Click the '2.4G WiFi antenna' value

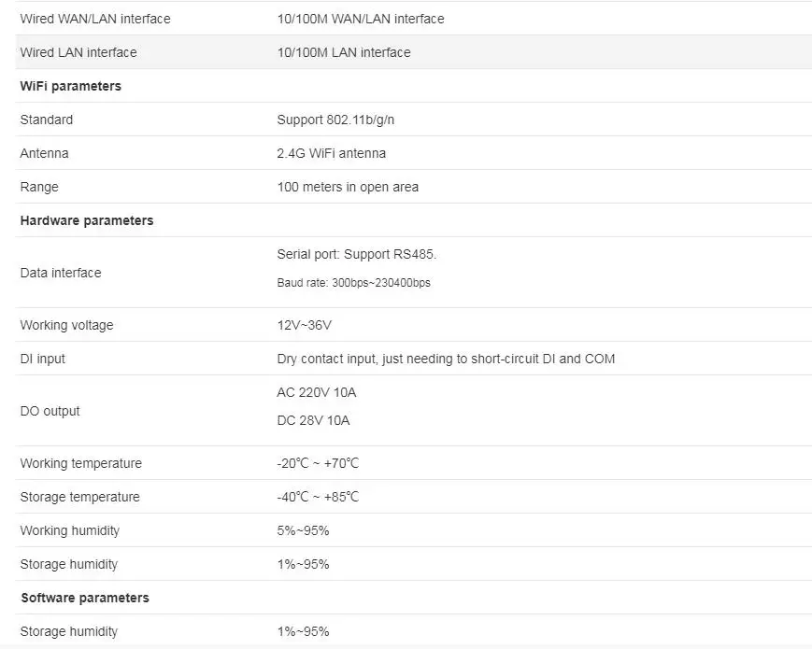332,153
